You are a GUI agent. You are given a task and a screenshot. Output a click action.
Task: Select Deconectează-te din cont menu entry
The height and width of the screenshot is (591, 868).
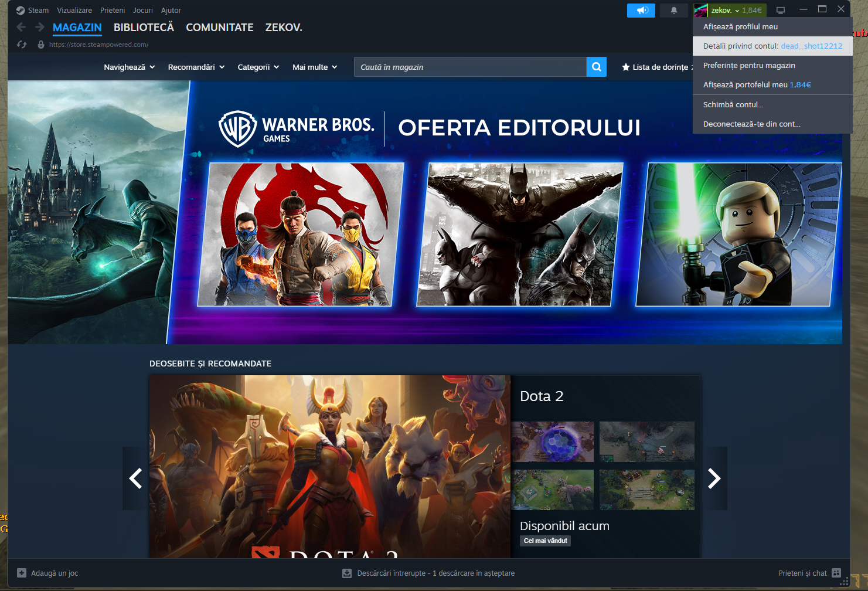(x=751, y=124)
